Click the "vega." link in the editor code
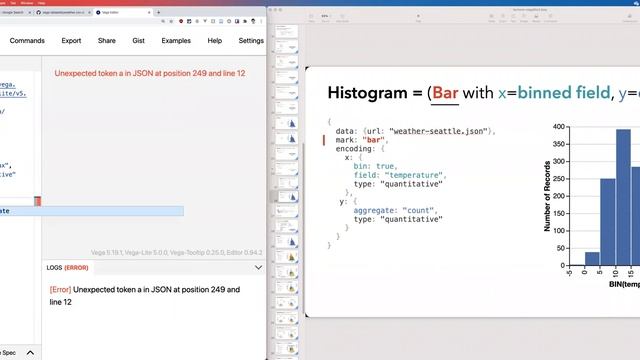The height and width of the screenshot is (360, 640). pyautogui.click(x=8, y=84)
